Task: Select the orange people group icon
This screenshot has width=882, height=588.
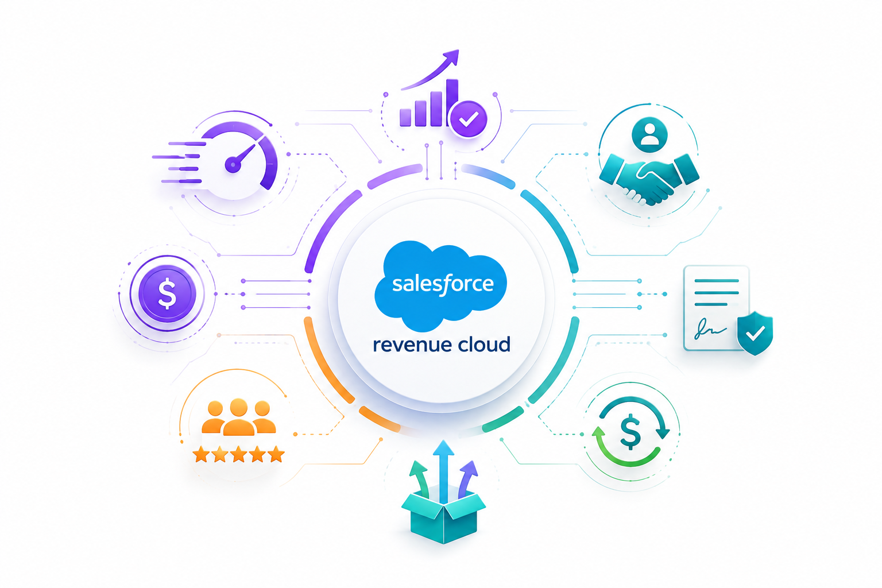Action: (238, 417)
